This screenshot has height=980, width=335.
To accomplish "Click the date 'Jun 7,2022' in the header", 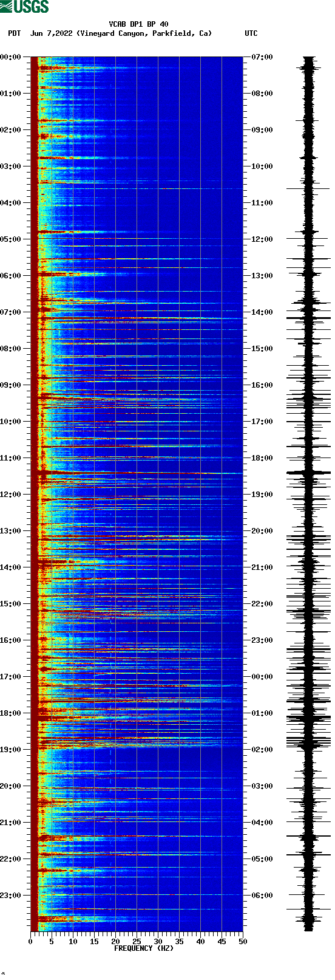I will tap(51, 33).
